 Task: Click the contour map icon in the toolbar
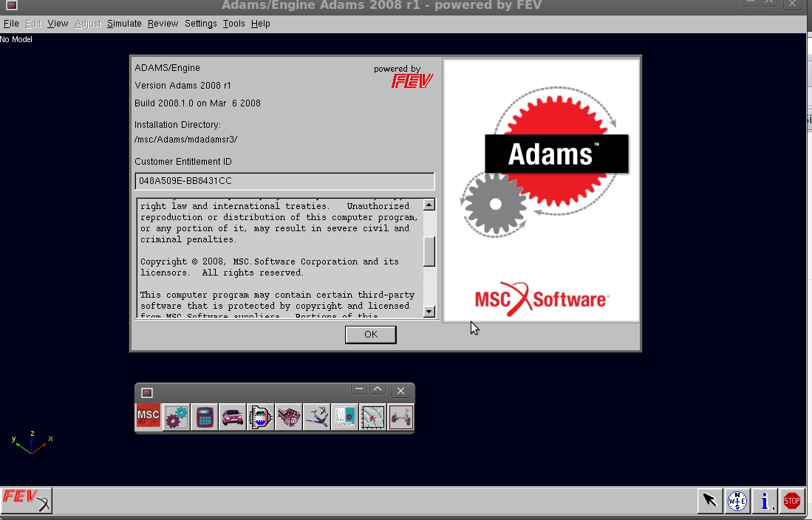pos(372,417)
